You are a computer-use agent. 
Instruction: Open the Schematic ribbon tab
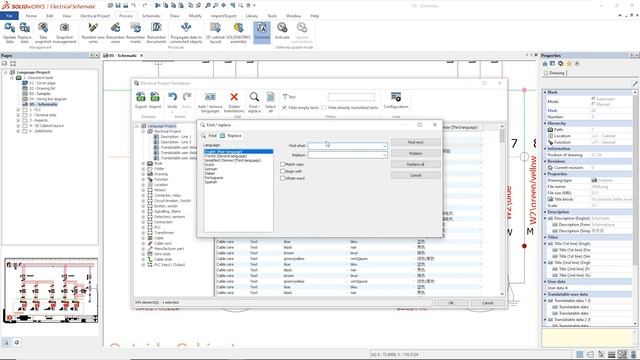coord(151,16)
